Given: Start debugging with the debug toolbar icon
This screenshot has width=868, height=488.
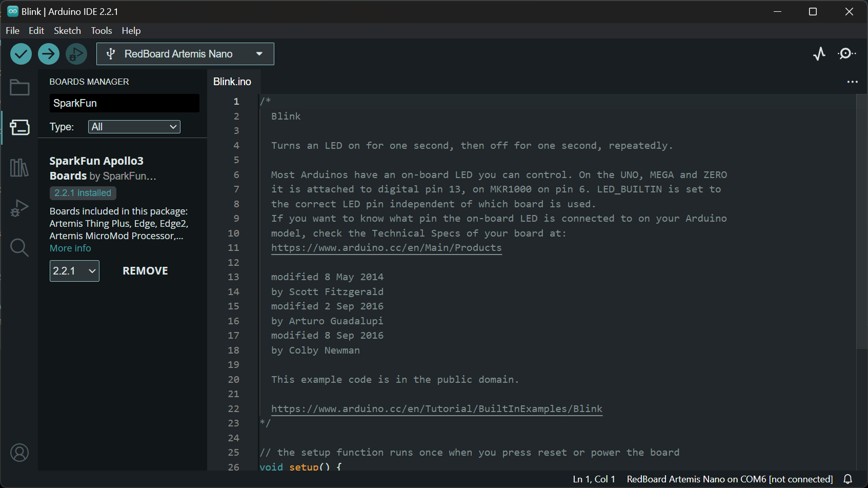Looking at the screenshot, I should click(x=76, y=54).
